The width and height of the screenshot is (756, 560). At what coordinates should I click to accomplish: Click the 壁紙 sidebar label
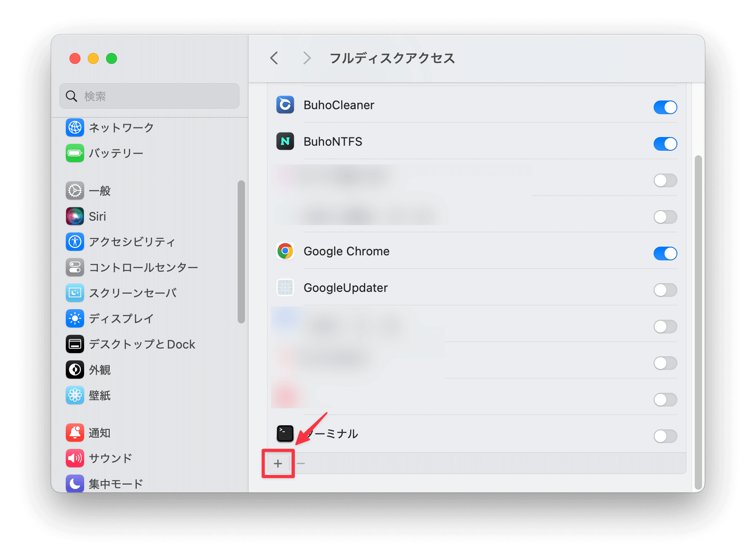point(100,395)
